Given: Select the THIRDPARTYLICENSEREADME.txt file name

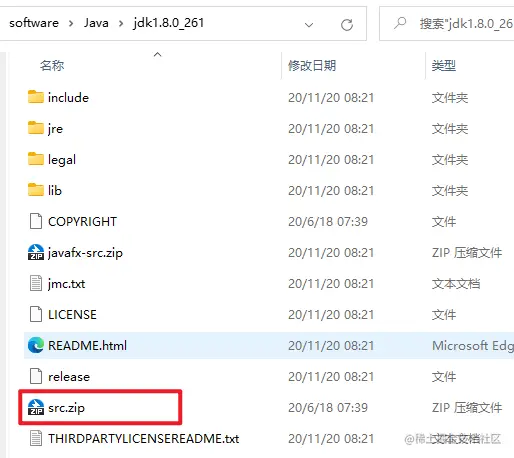Looking at the screenshot, I should pos(143,439).
